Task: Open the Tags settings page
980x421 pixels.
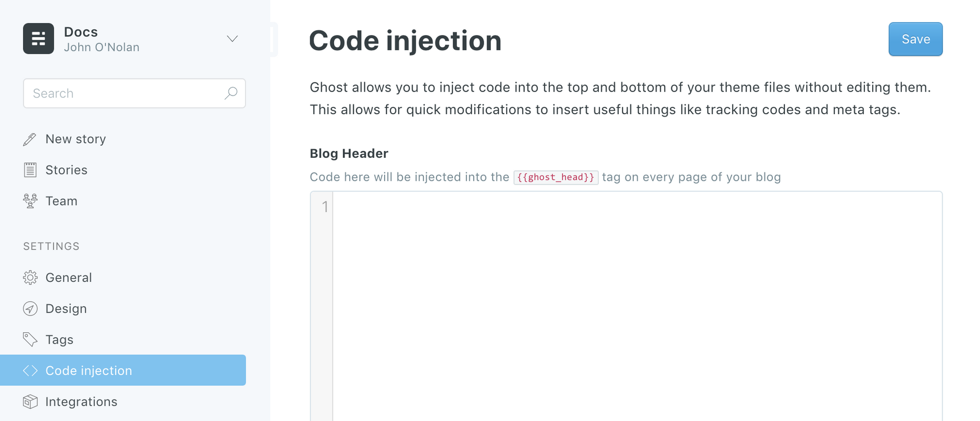Action: coord(59,340)
